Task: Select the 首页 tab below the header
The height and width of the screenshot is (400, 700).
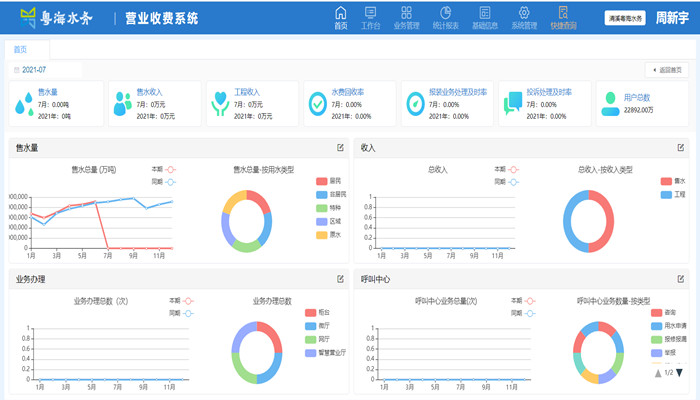Action: coord(20,49)
